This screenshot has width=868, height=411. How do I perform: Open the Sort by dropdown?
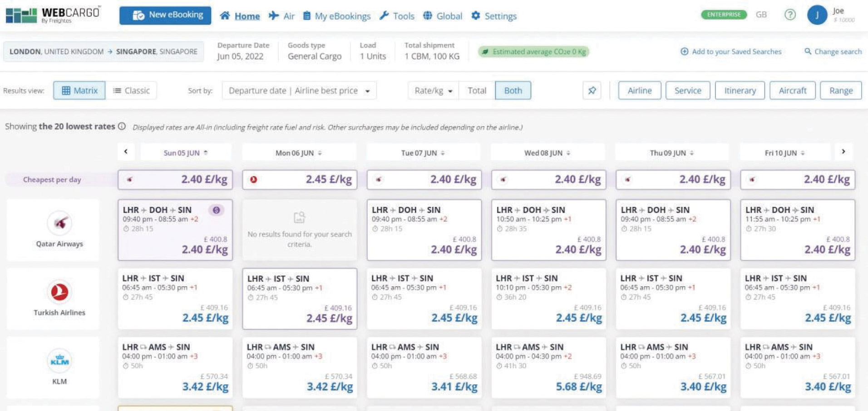pyautogui.click(x=299, y=90)
